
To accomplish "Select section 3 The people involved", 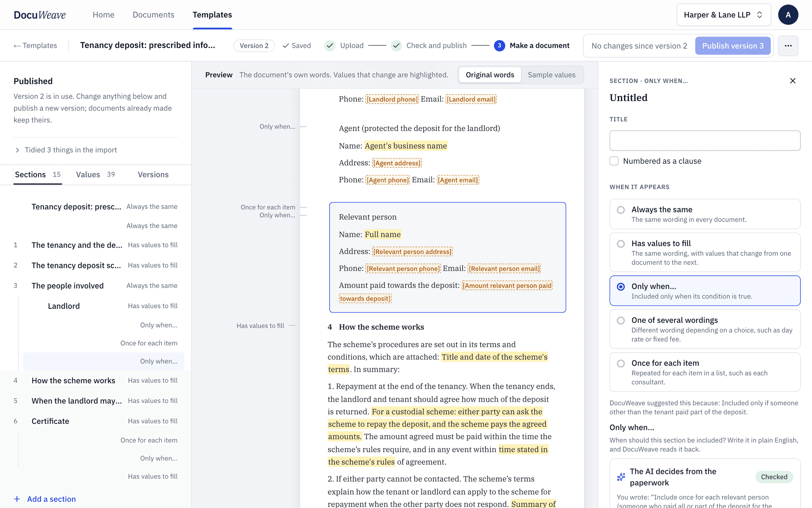I will pos(95,285).
